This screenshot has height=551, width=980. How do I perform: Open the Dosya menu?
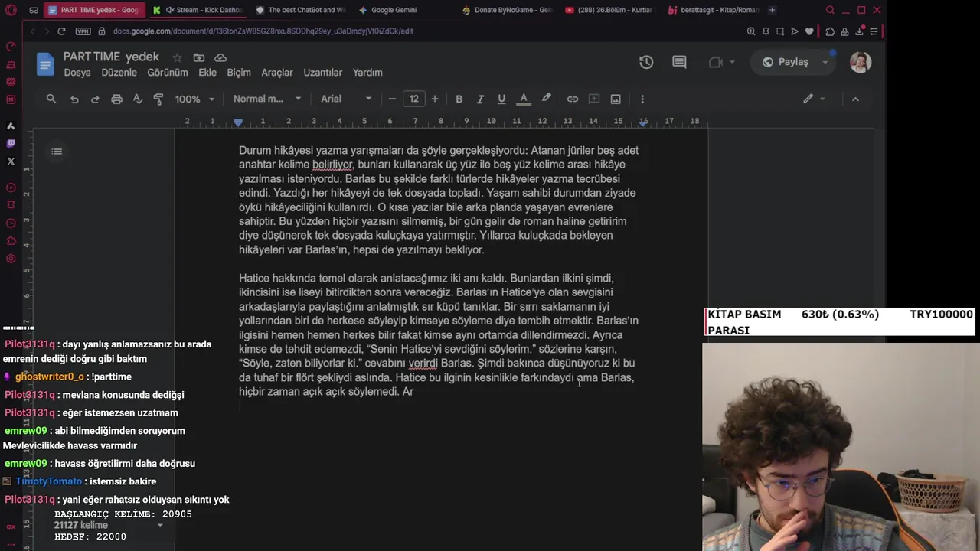click(77, 73)
